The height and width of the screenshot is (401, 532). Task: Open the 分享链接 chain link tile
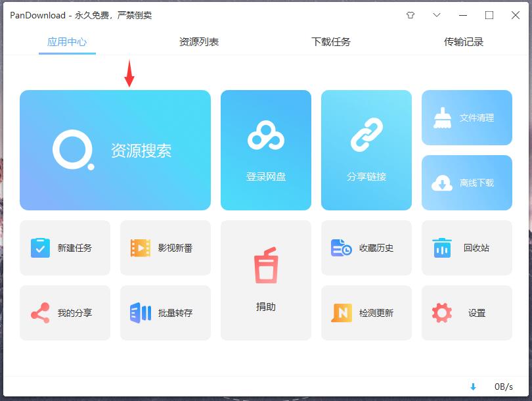pos(366,151)
